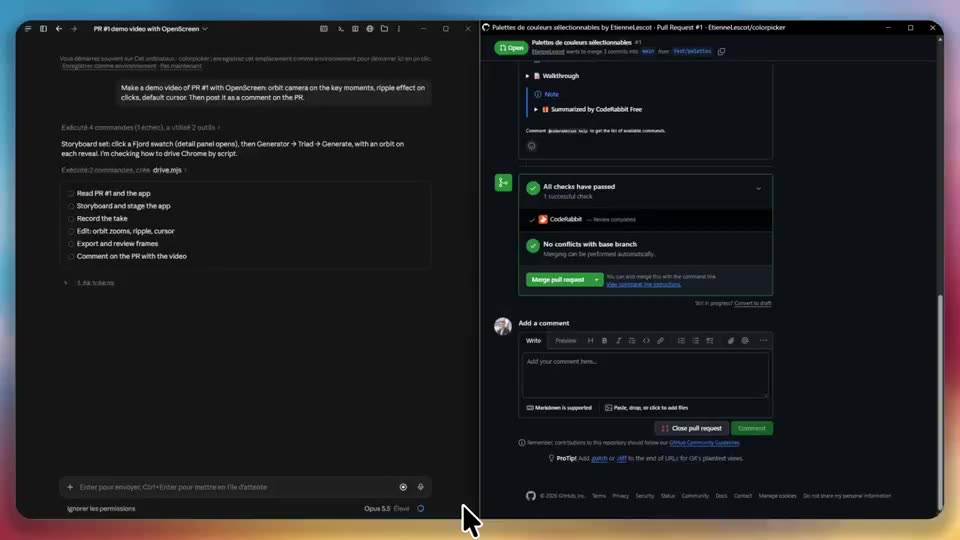Click the 'Close pull request' button
Image resolution: width=960 pixels, height=540 pixels.
point(691,429)
